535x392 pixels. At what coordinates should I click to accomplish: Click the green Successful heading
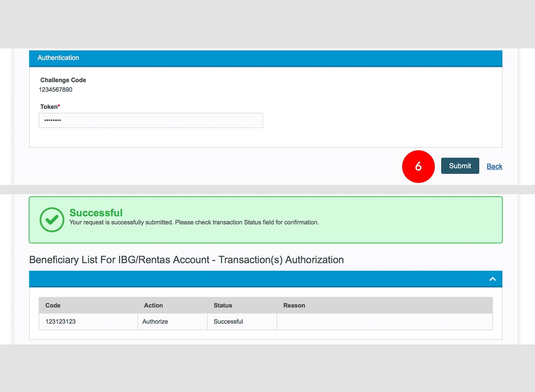96,213
